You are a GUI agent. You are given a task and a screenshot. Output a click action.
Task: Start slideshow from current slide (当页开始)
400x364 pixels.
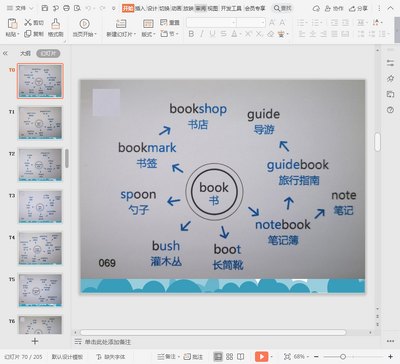pos(84,24)
